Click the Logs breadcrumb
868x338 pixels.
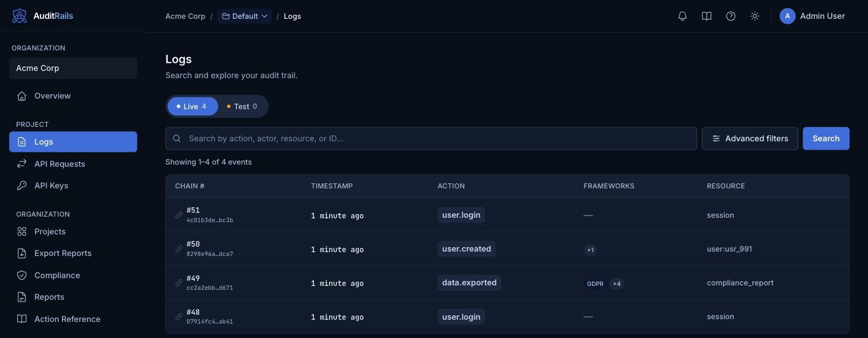[x=292, y=16]
